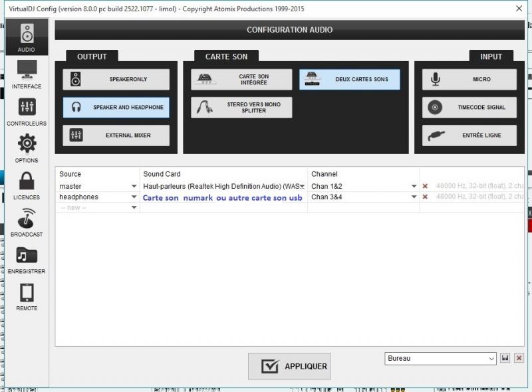Open the Chan 1&2 channel dropdown
The height and width of the screenshot is (392, 532).
pyautogui.click(x=414, y=187)
